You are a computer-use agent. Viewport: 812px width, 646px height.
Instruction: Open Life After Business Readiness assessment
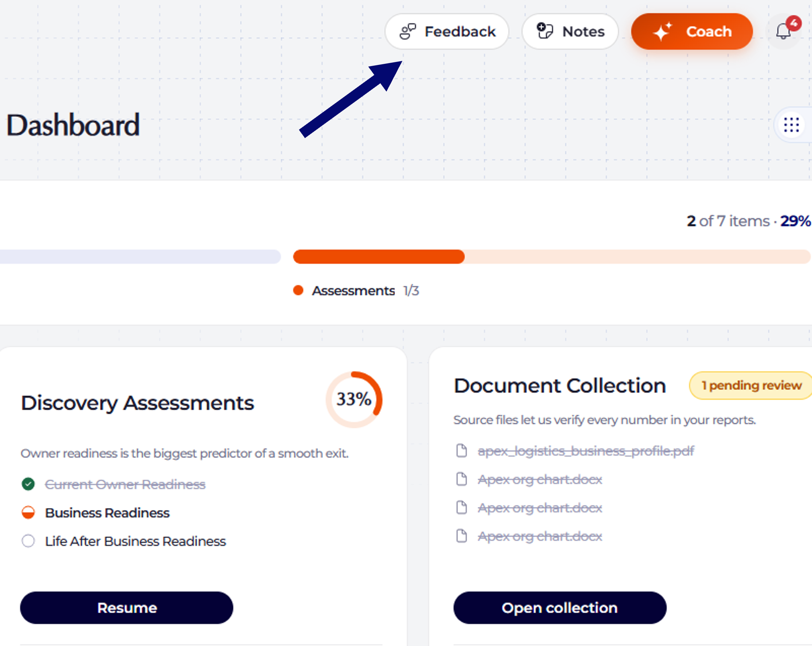point(135,541)
